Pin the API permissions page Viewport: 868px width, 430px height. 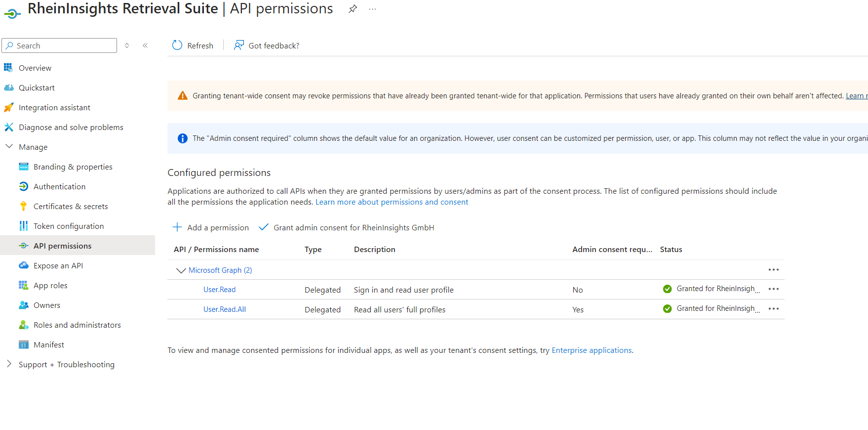(x=353, y=9)
